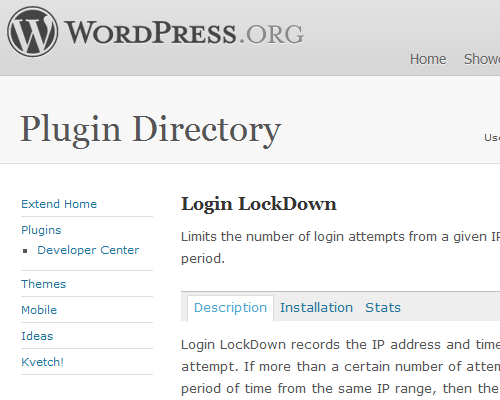Click the Login LockDown plugin title

click(x=259, y=204)
